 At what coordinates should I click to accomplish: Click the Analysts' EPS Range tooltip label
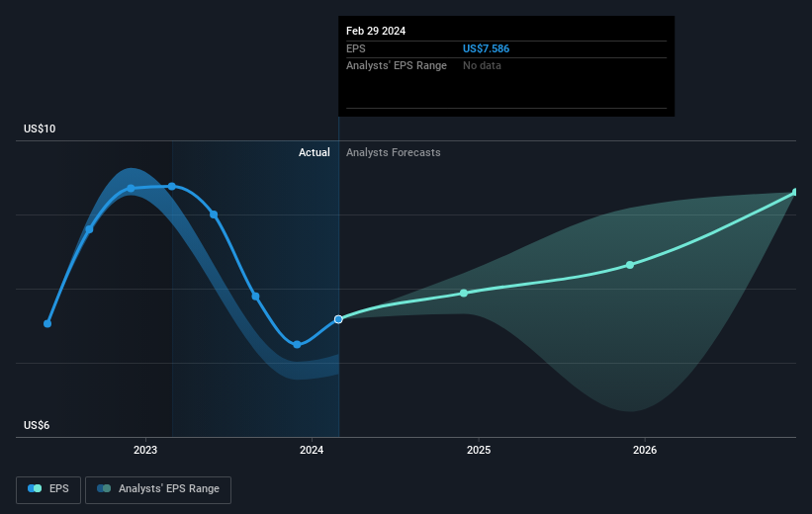click(397, 66)
